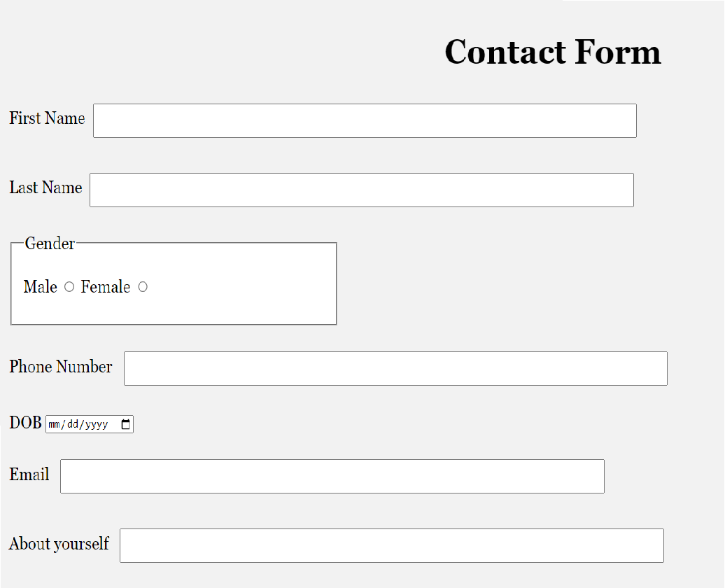Select the yyyy year part of DOB
This screenshot has height=588, width=725.
coord(97,424)
